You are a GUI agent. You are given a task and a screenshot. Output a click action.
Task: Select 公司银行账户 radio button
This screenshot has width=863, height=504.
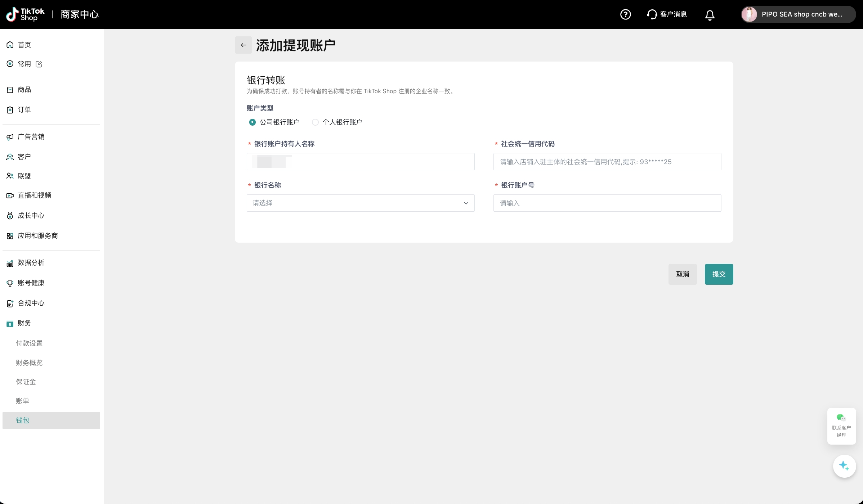point(252,122)
